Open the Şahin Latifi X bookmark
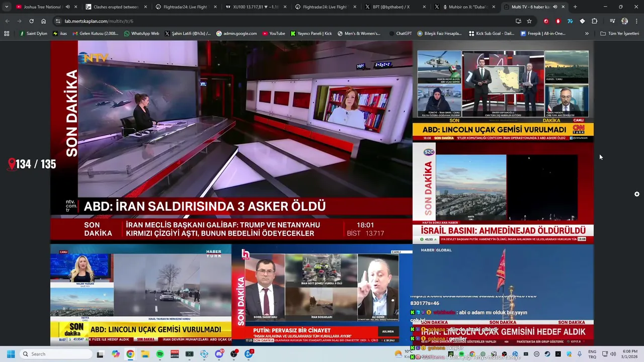This screenshot has width=644, height=362. pyautogui.click(x=188, y=34)
